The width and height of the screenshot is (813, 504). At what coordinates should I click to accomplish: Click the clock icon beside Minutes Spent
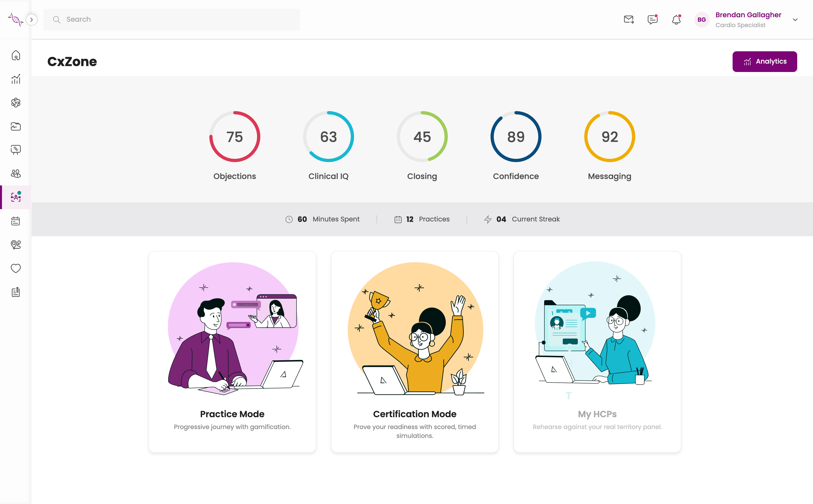coord(289,219)
